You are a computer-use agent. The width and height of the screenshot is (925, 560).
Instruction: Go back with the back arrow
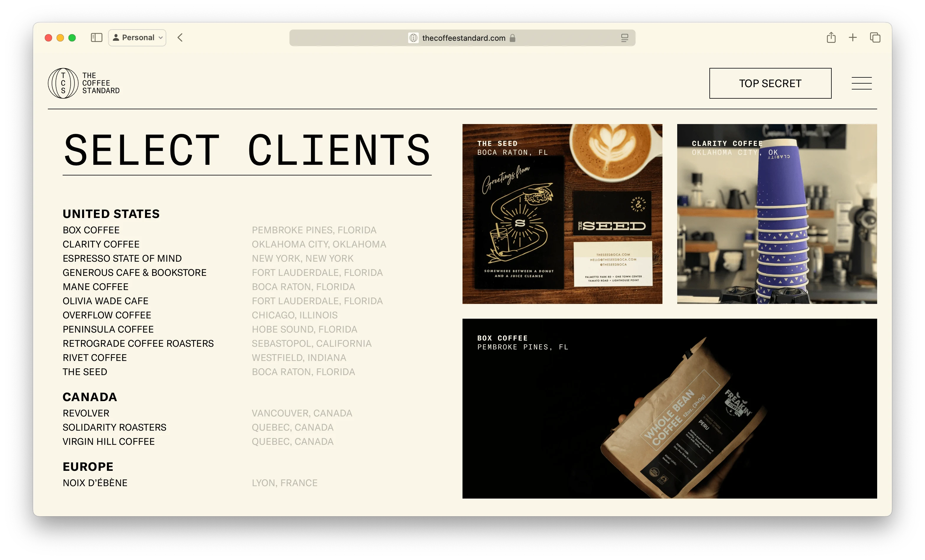[x=180, y=38]
